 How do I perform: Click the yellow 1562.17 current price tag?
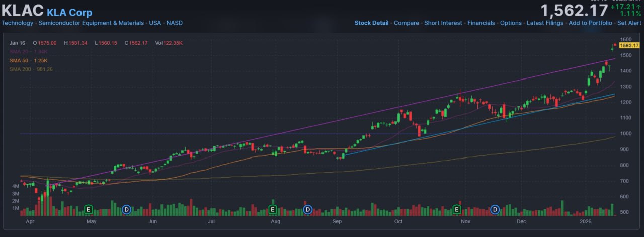click(x=629, y=45)
